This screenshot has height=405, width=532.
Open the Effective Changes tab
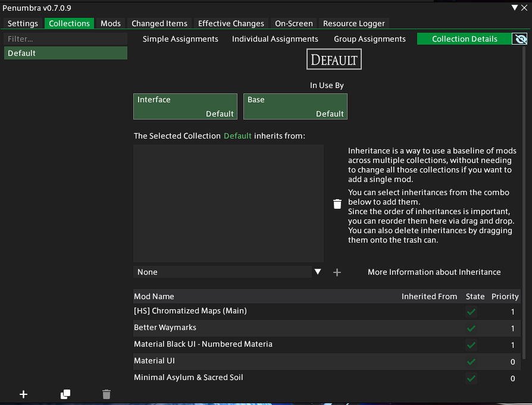[x=231, y=23]
